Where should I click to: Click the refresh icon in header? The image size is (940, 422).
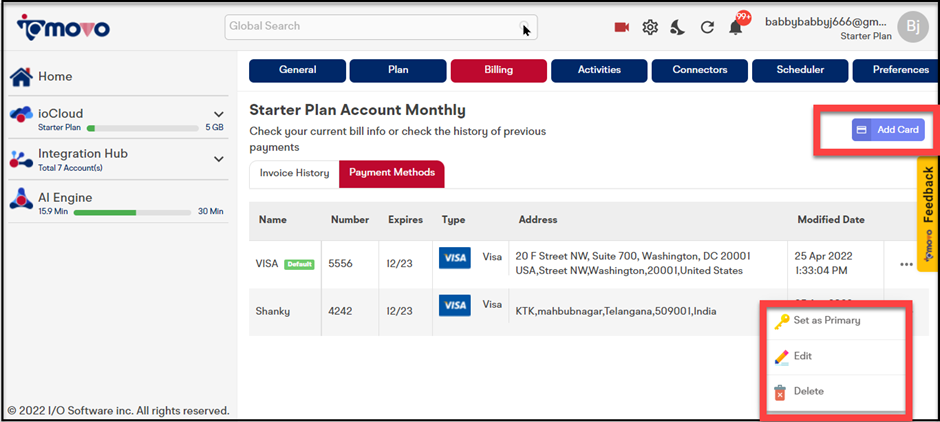pyautogui.click(x=707, y=28)
